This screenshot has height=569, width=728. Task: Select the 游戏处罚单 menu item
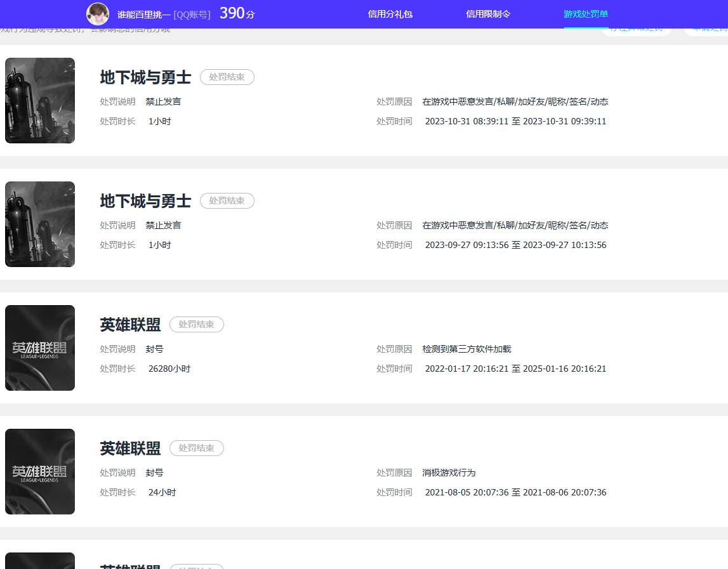586,13
